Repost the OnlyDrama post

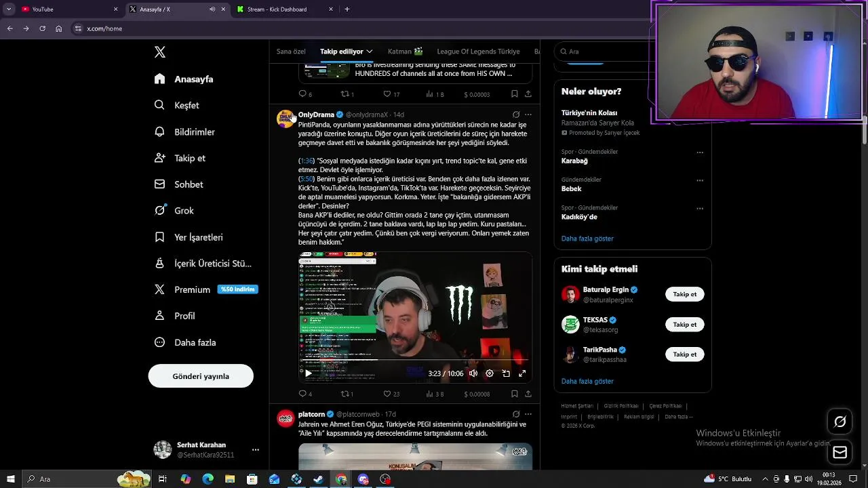[347, 394]
